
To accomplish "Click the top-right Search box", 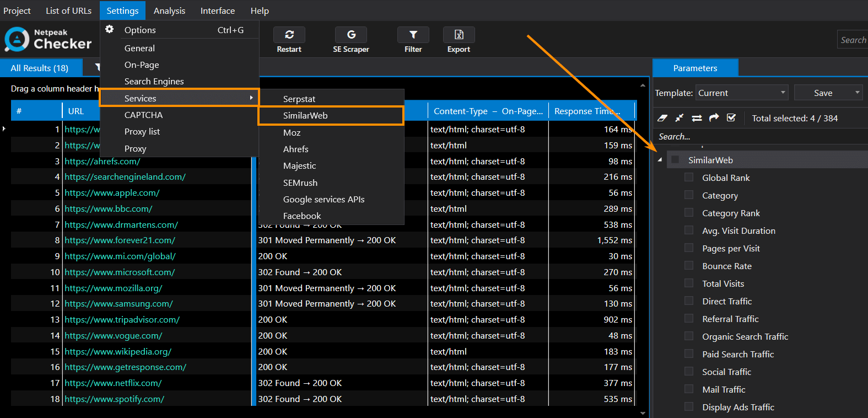I will click(853, 40).
